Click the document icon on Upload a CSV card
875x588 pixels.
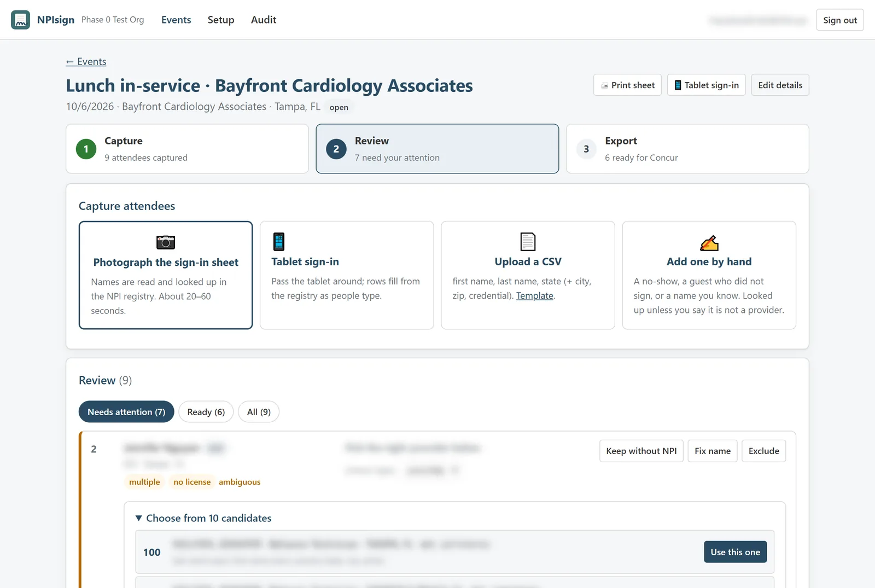coord(528,241)
